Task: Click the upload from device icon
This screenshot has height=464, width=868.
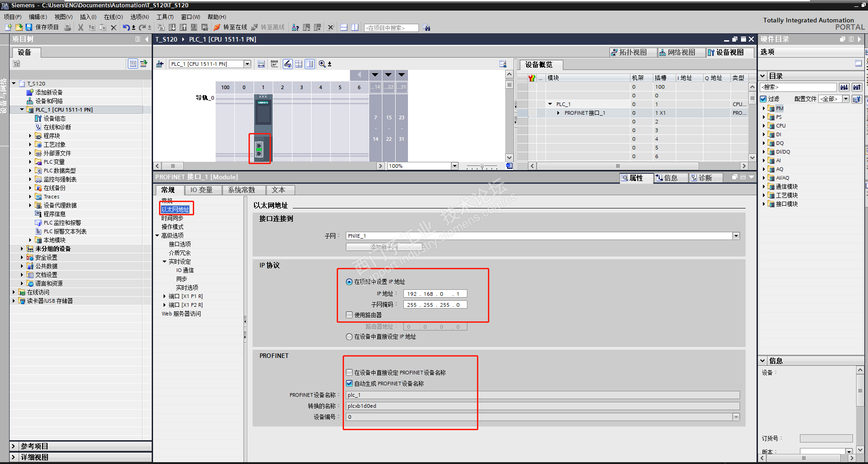Action: tap(183, 27)
